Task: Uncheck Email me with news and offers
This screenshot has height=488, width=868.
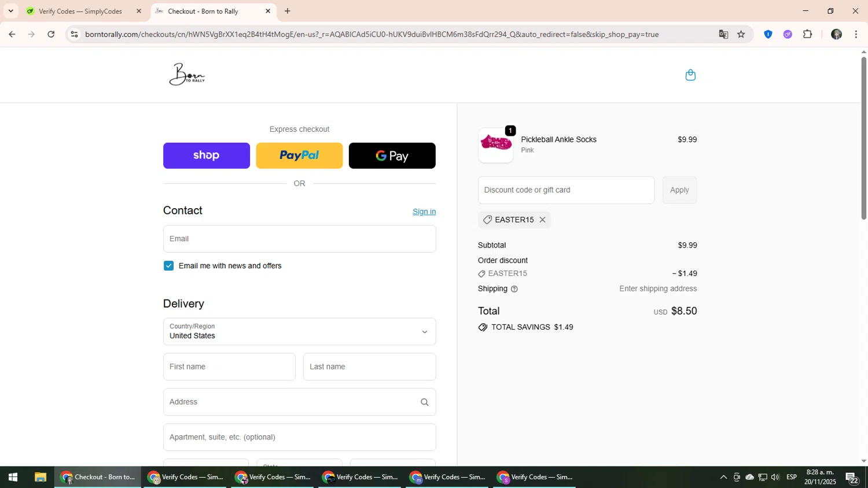Action: point(168,266)
